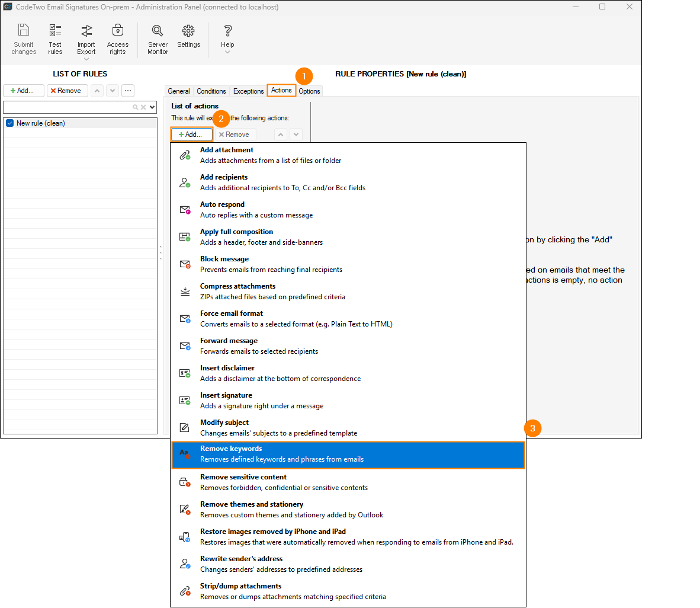700x608 pixels.
Task: Select the Add attachment paperclip icon
Action: click(185, 155)
